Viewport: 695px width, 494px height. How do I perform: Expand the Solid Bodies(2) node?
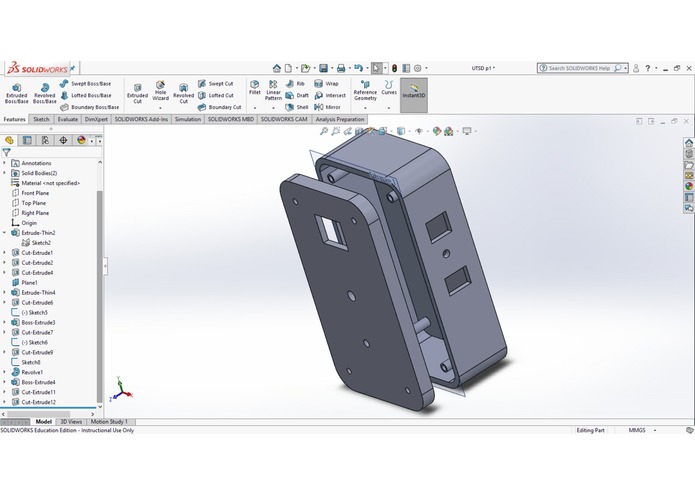point(5,173)
